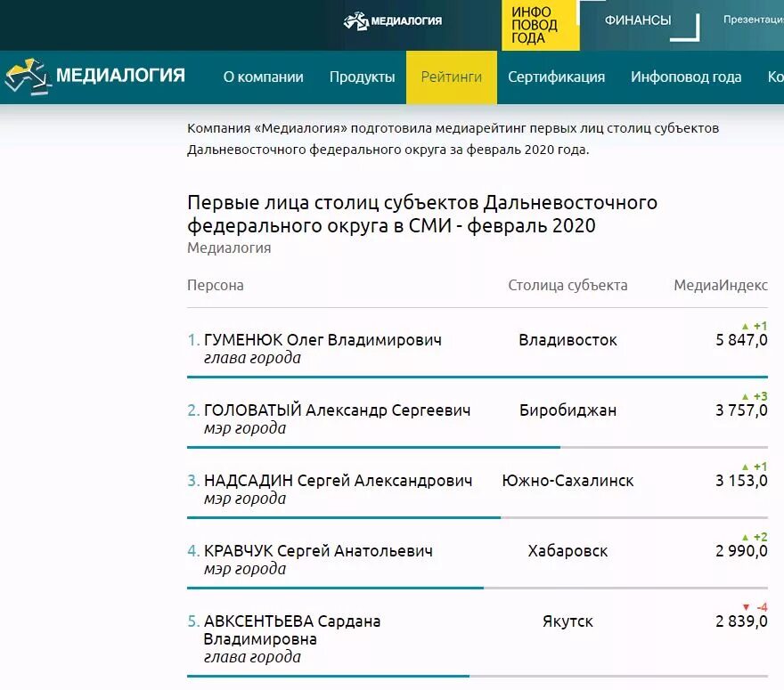Viewport: 784px width, 690px height.
Task: Open the О компании menu
Action: pos(263,77)
